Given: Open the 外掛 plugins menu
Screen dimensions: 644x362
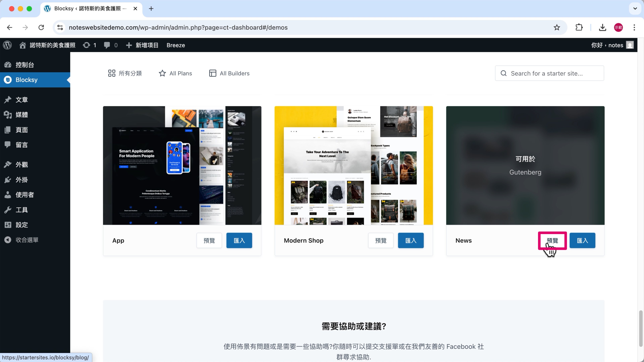Looking at the screenshot, I should tap(22, 180).
